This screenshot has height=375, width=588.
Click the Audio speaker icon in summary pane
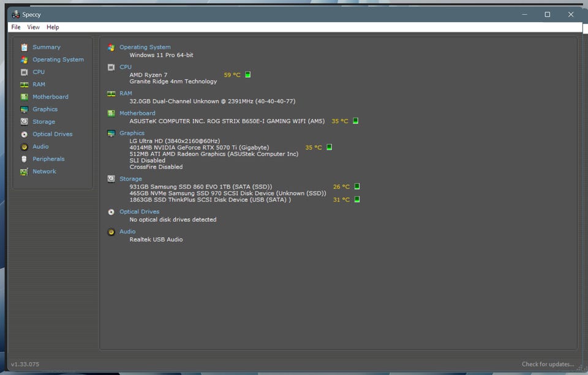[x=111, y=232]
